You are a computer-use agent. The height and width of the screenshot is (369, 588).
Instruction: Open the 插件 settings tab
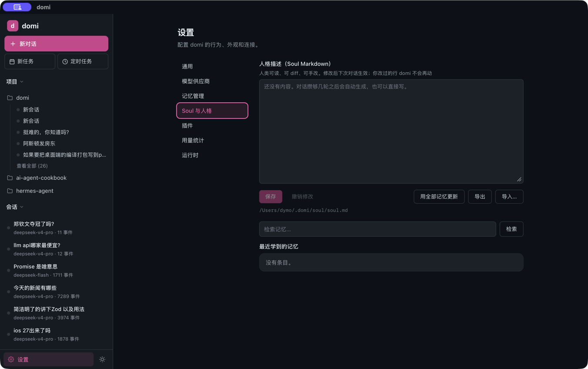[212, 126]
